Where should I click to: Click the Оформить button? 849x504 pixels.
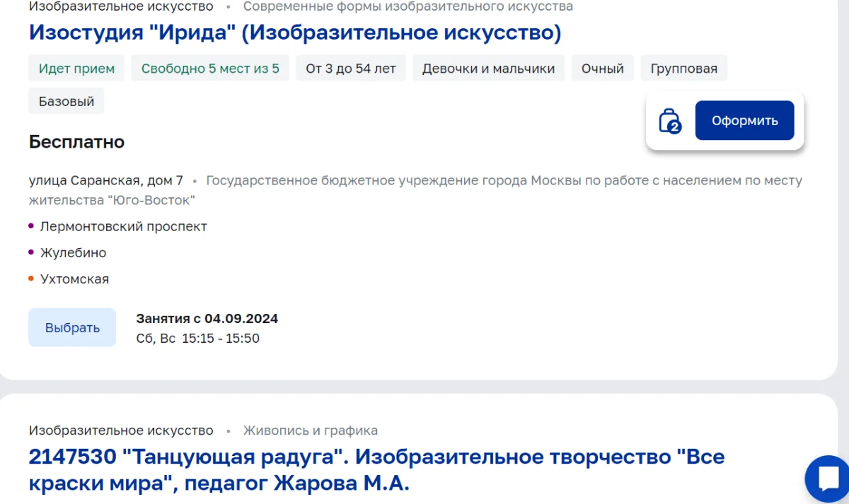tap(745, 120)
